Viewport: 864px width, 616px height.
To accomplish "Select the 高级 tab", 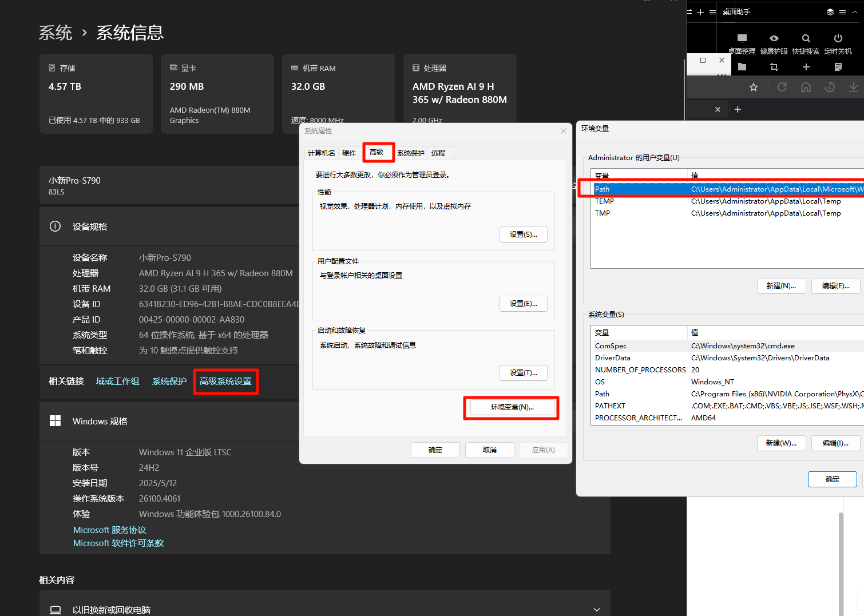I will tap(377, 152).
